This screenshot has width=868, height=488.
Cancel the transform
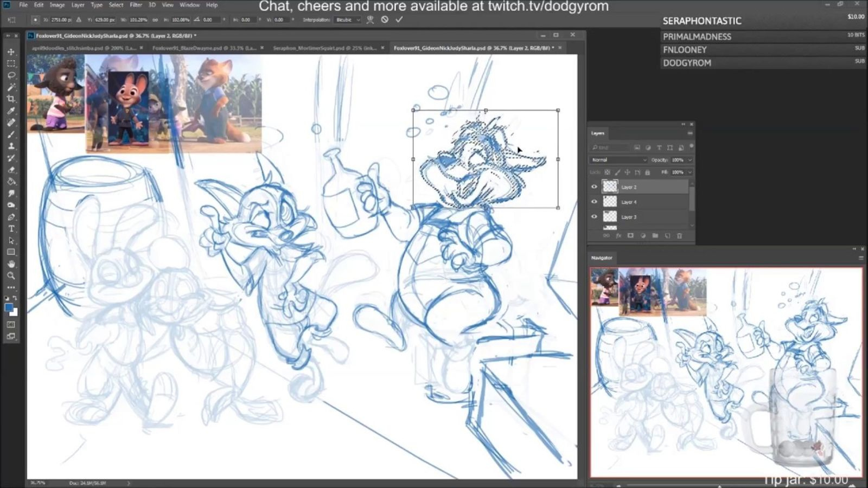385,20
